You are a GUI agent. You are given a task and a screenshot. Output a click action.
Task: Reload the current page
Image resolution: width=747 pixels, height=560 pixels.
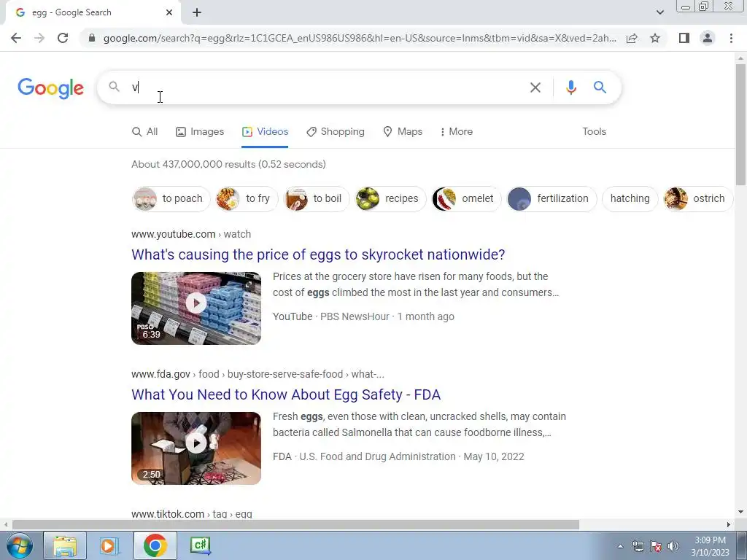(x=63, y=38)
